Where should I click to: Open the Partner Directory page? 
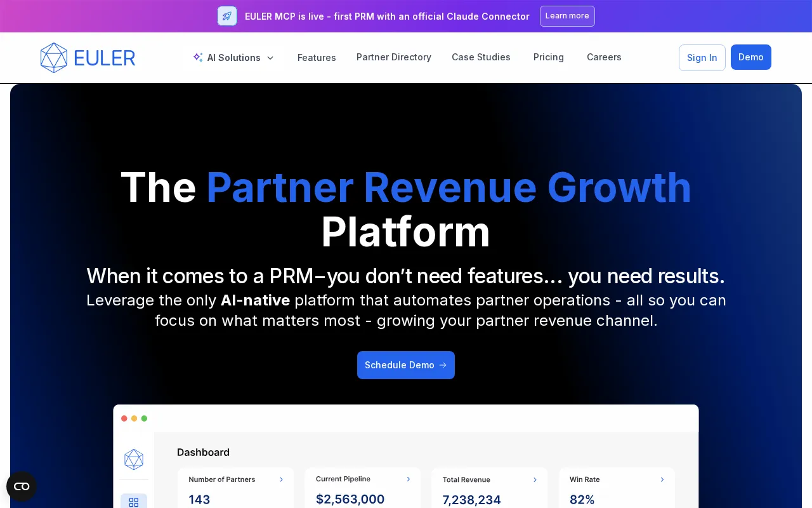click(x=394, y=57)
